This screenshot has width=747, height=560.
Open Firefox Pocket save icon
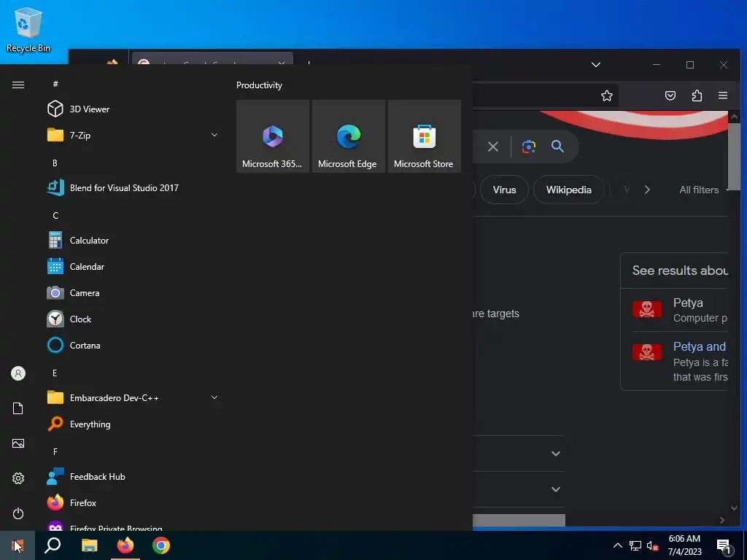click(670, 96)
